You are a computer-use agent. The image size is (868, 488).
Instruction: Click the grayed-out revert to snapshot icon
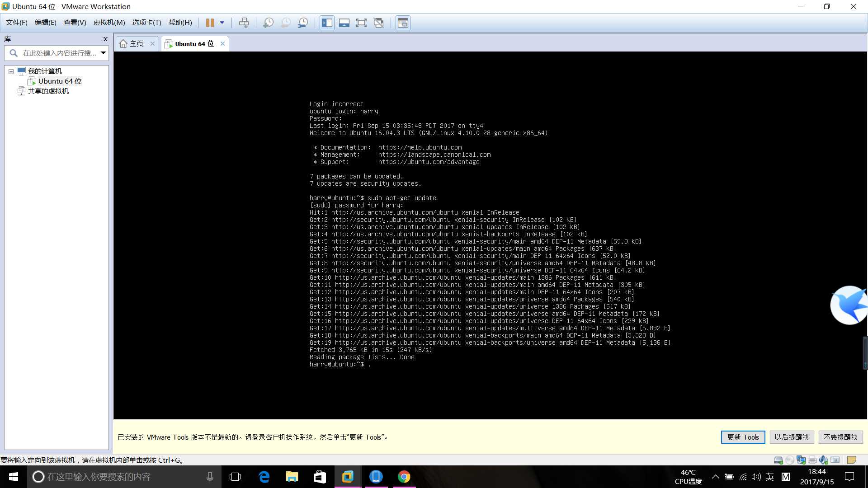[x=286, y=23]
